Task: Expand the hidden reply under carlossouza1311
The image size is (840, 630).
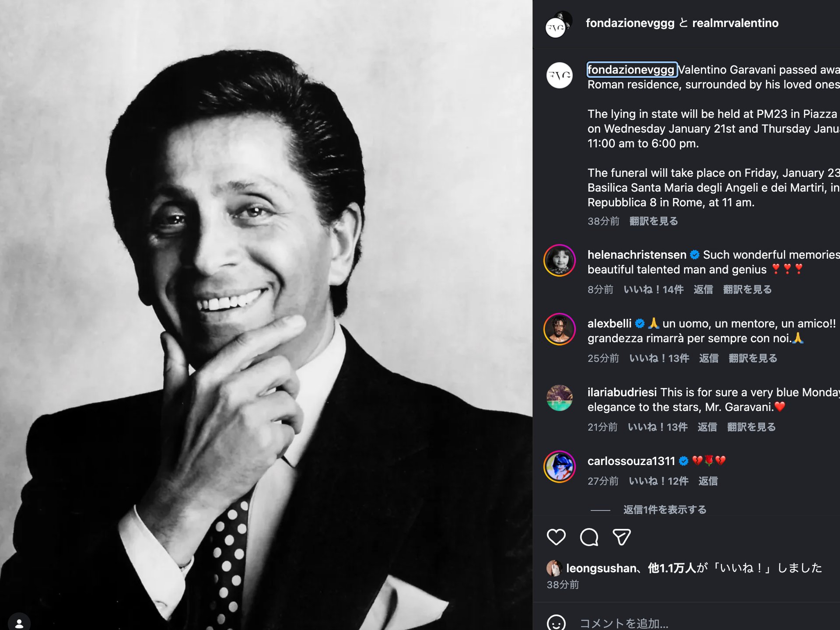Action: (x=664, y=510)
